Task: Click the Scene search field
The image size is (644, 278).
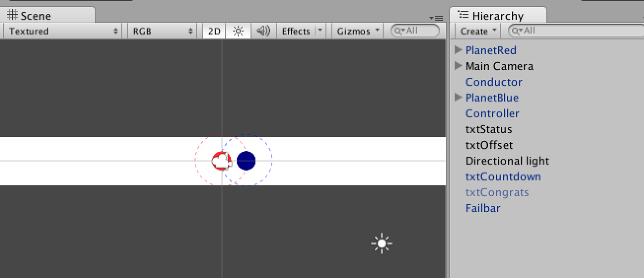Action: (x=415, y=31)
